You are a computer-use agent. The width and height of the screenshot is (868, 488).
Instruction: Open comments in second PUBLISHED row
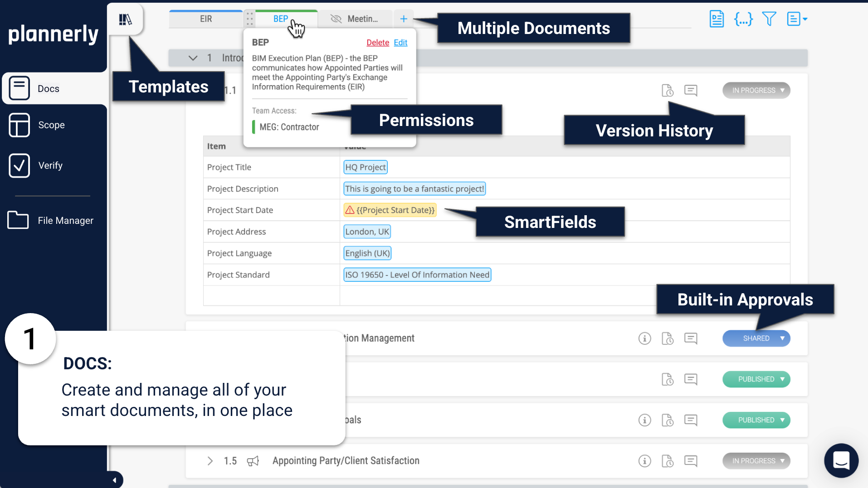tap(691, 420)
